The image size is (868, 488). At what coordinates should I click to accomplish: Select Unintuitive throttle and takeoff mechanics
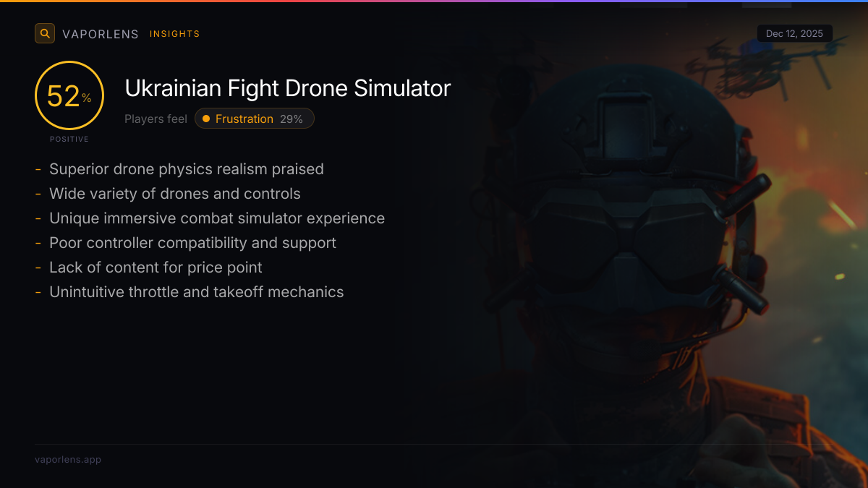click(197, 292)
